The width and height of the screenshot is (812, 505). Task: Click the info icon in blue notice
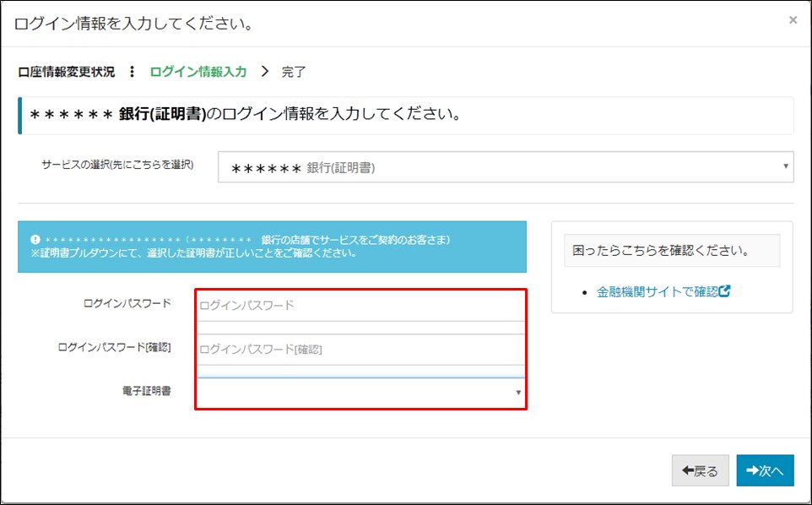[x=35, y=240]
